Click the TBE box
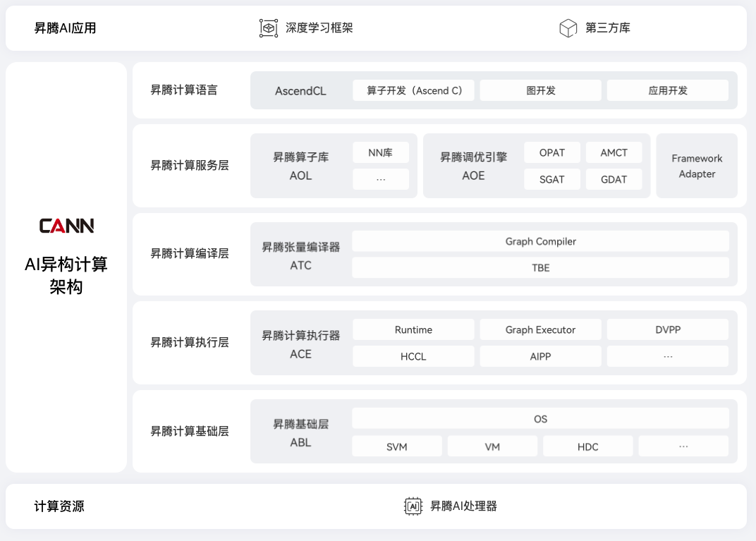The image size is (756, 541). (x=540, y=267)
